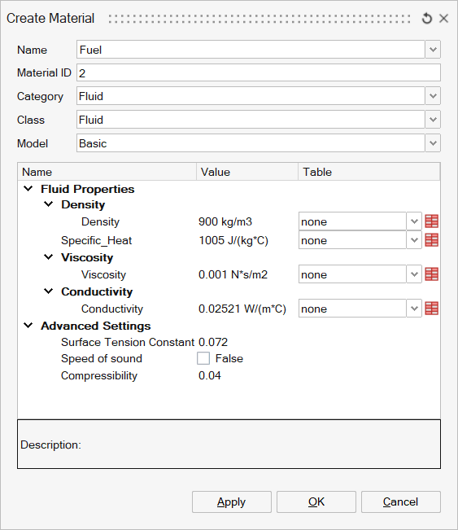Open the Conductivity table editor icon
458x530 pixels.
coord(432,309)
